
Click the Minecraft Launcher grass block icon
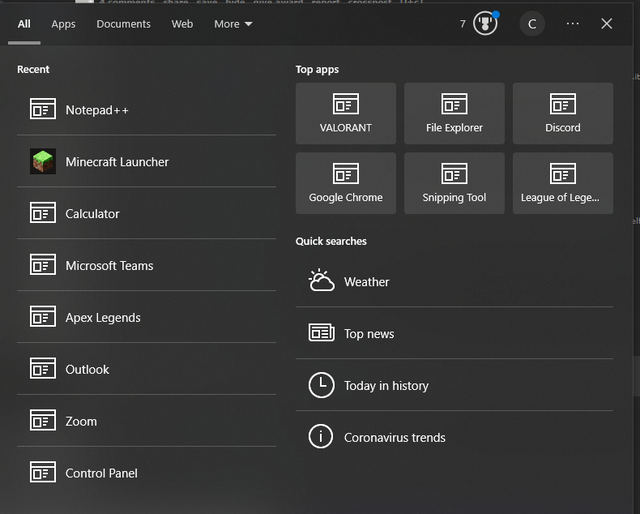43,161
